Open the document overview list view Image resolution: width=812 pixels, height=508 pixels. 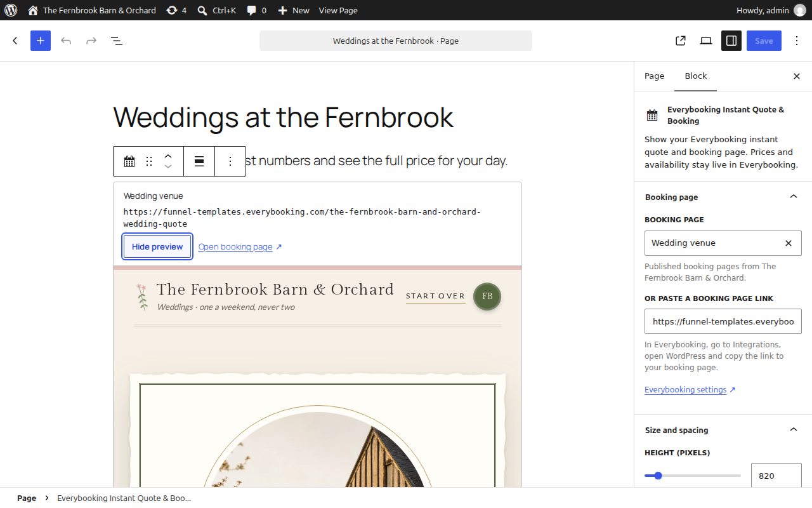(x=117, y=41)
